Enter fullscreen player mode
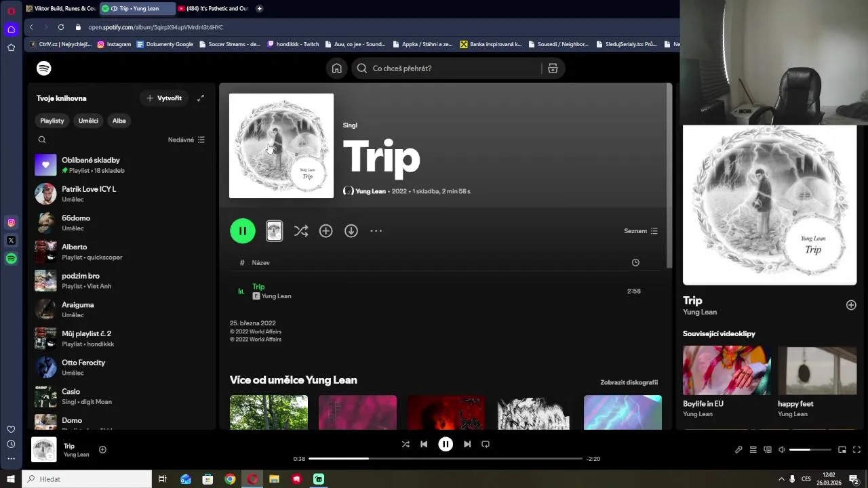The height and width of the screenshot is (488, 868). coord(856,449)
